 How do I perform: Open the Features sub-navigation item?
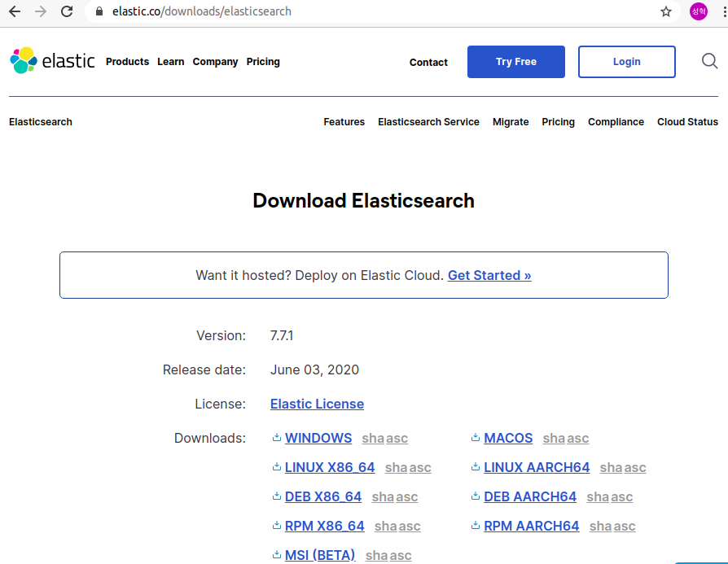(x=344, y=121)
